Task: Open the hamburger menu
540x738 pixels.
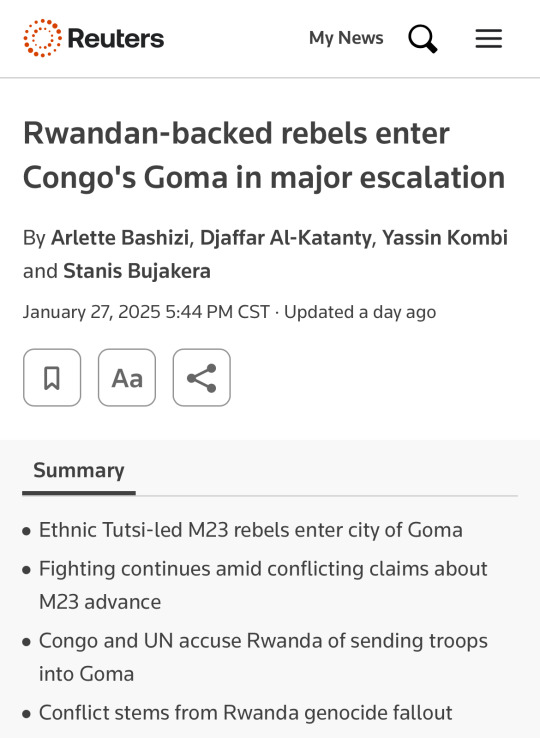Action: tap(489, 39)
